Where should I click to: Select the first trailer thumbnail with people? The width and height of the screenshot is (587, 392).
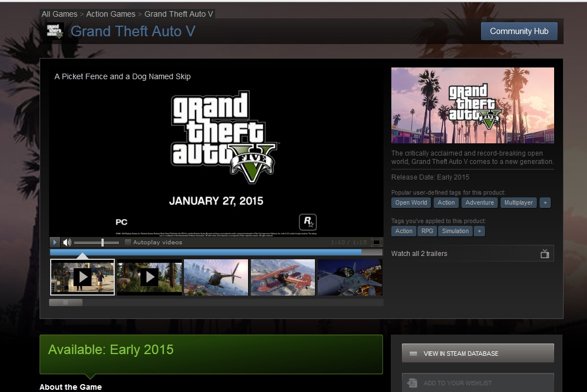83,277
